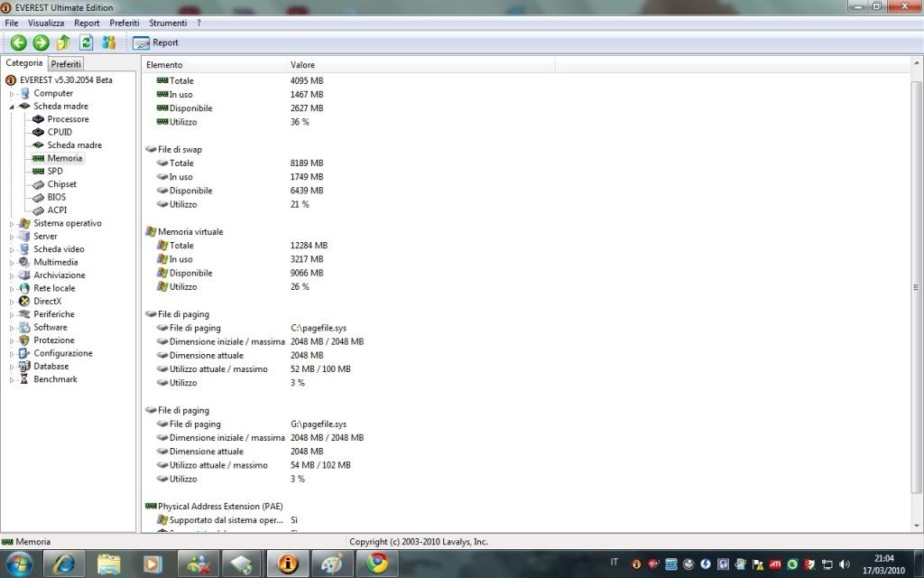Image resolution: width=924 pixels, height=578 pixels.
Task: Click the Valore column header
Action: 302,65
